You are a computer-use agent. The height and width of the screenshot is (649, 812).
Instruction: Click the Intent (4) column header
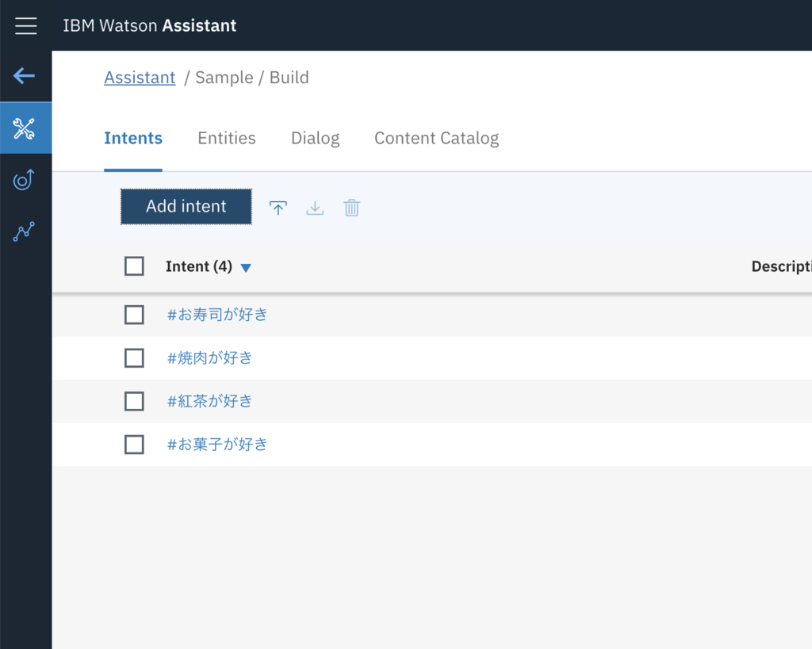click(x=199, y=266)
